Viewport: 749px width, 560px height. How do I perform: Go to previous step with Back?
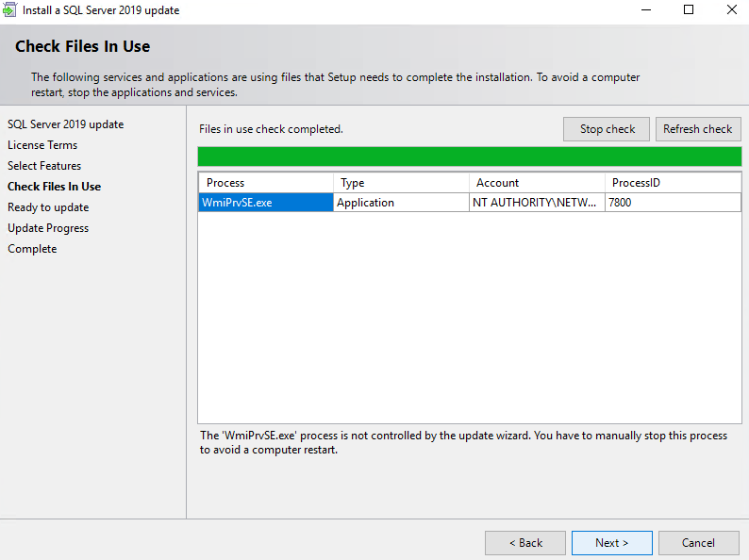tap(525, 543)
